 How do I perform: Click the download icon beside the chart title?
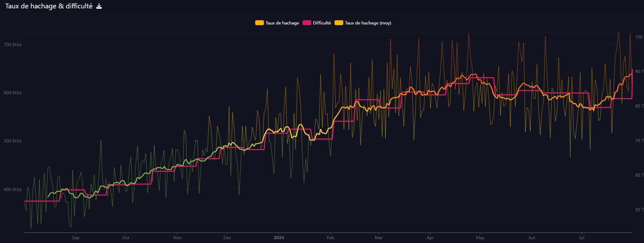point(99,6)
